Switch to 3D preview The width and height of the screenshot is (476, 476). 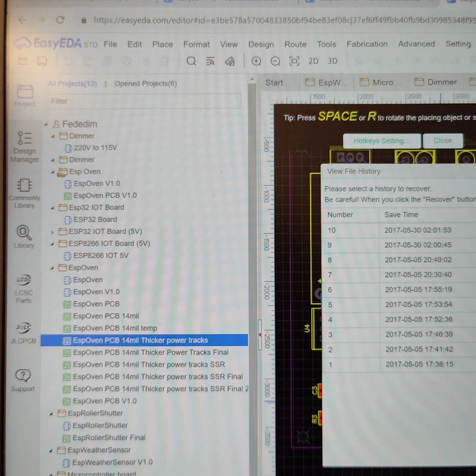click(332, 61)
